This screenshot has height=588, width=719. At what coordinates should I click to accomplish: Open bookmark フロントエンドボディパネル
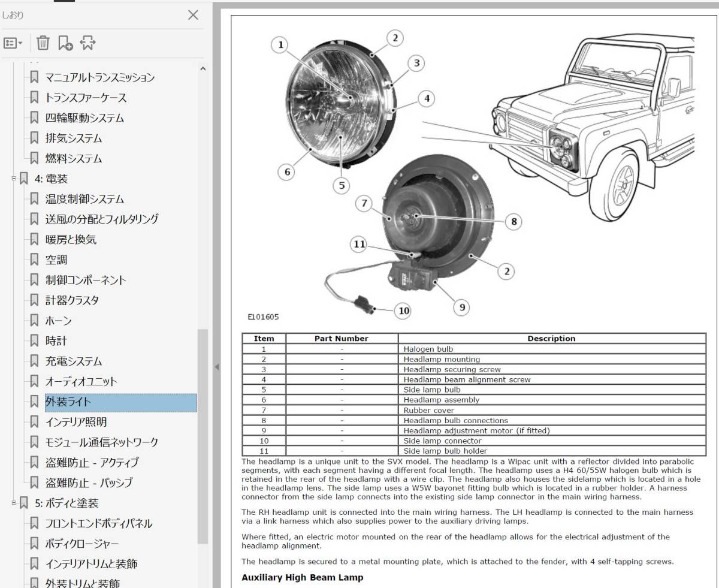pyautogui.click(x=99, y=523)
